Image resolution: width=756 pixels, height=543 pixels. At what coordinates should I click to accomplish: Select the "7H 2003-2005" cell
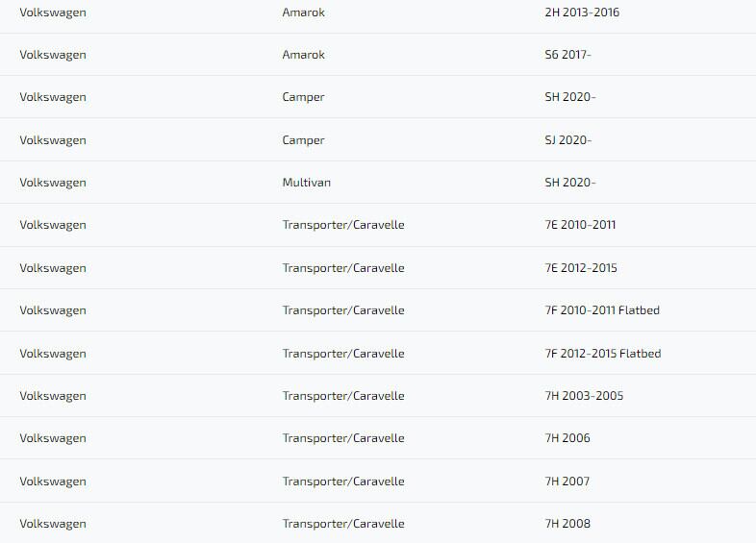click(584, 396)
